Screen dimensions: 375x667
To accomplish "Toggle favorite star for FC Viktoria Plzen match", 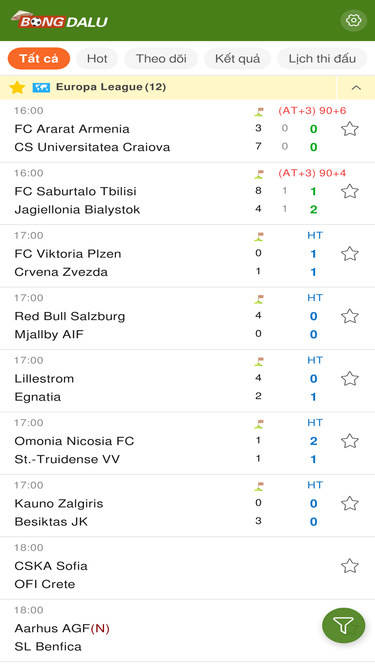I will coord(349,254).
